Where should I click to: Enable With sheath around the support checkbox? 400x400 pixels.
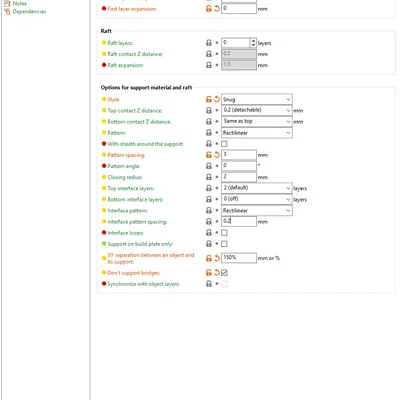pyautogui.click(x=224, y=144)
